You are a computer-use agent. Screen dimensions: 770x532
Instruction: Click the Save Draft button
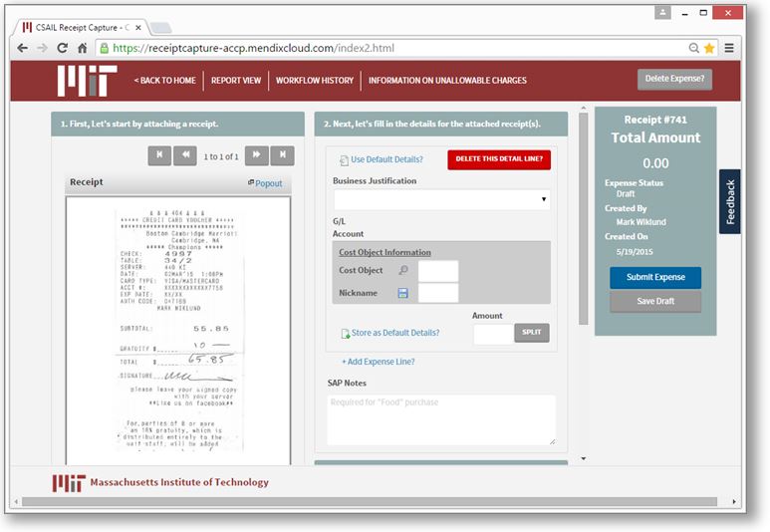point(655,301)
